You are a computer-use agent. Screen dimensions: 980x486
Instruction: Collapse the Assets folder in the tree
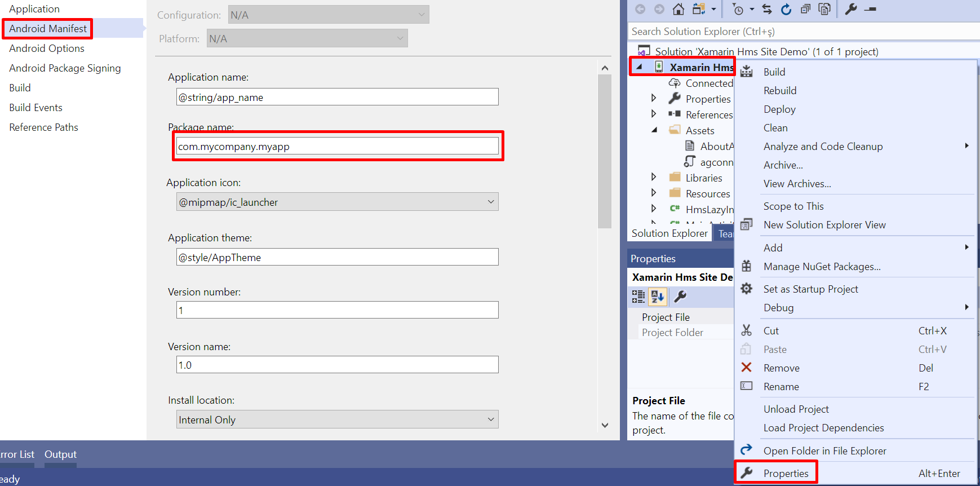click(x=654, y=130)
